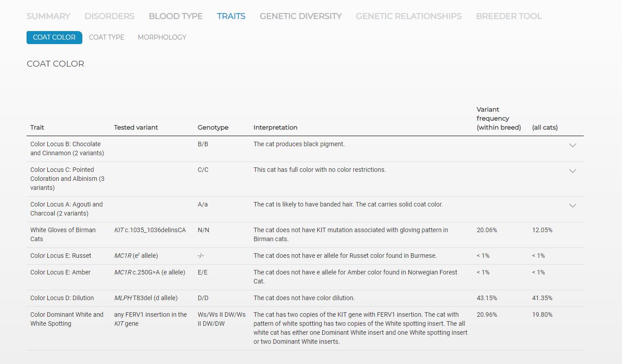Click the A/a genotype value

tap(203, 204)
